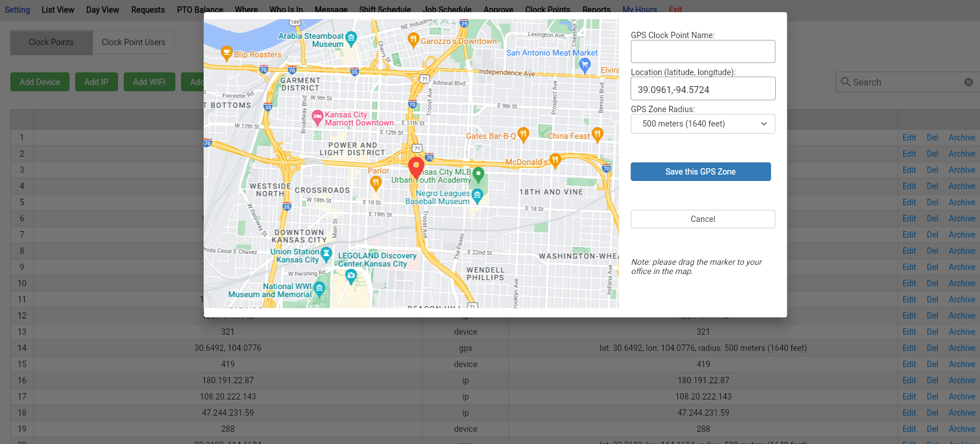Edit row 1 clock point
Screen dimensions: 980x444
[x=909, y=138]
